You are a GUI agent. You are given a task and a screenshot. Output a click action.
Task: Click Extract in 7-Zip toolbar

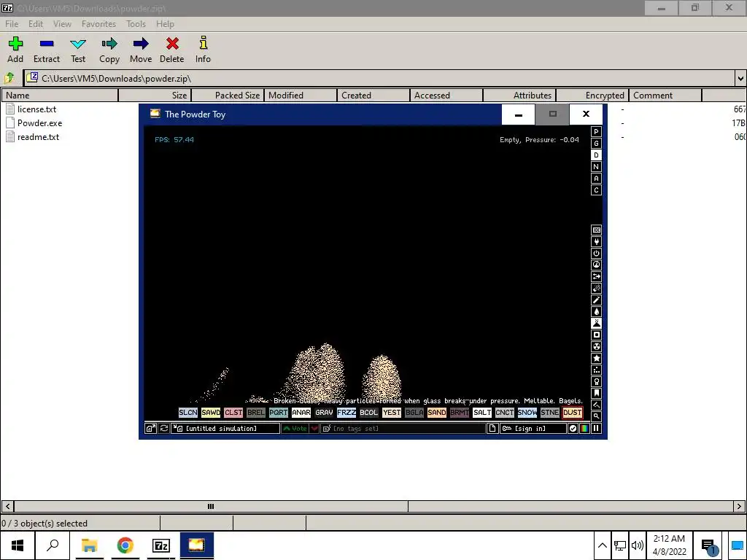[47, 50]
